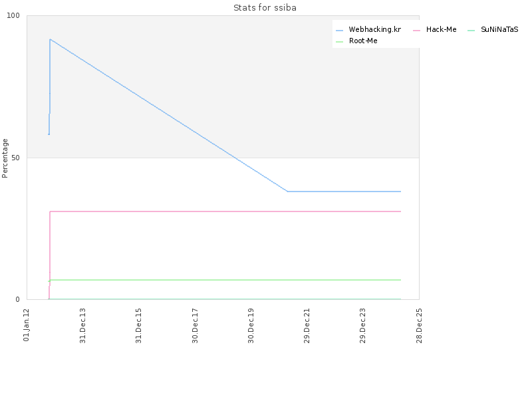This screenshot has width=532, height=399.
Task: Click the 29.Dec.21 x-axis tick label
Action: 307,324
